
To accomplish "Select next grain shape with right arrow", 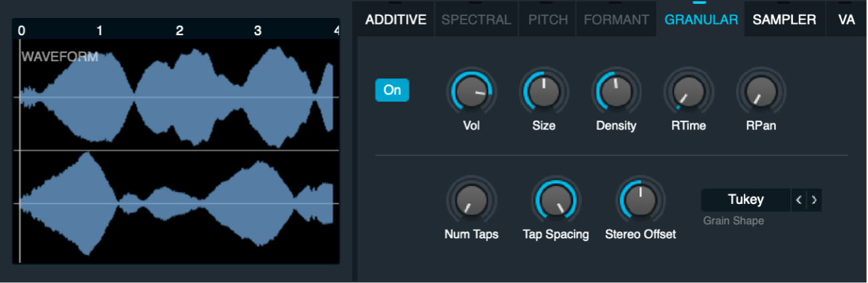I will click(814, 199).
